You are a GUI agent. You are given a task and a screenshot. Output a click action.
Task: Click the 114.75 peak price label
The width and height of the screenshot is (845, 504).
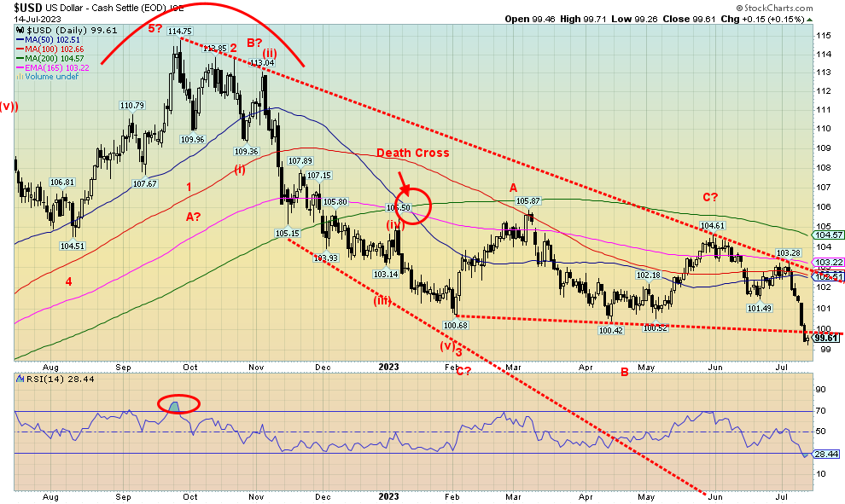click(x=179, y=32)
